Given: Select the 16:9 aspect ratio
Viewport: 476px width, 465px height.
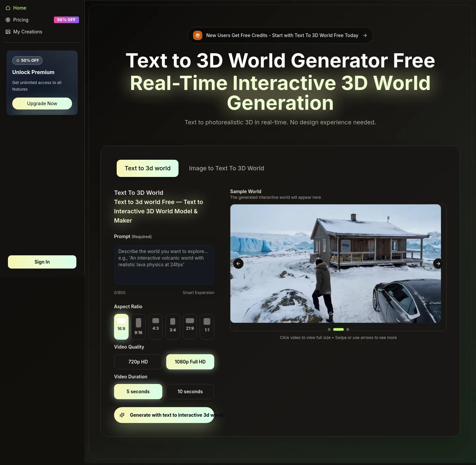Looking at the screenshot, I should (x=121, y=327).
